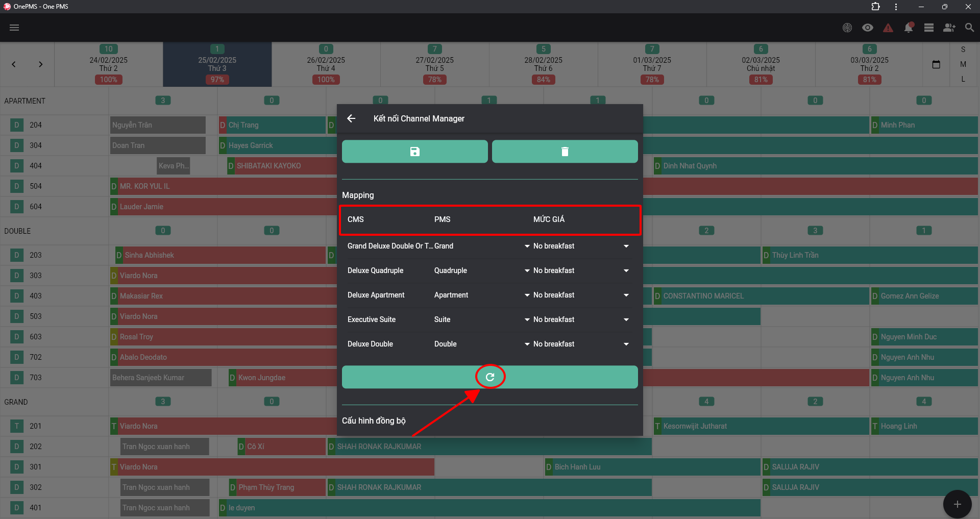The height and width of the screenshot is (519, 980).
Task: Open SHIBATAKI KAYOKO booking
Action: click(x=282, y=166)
